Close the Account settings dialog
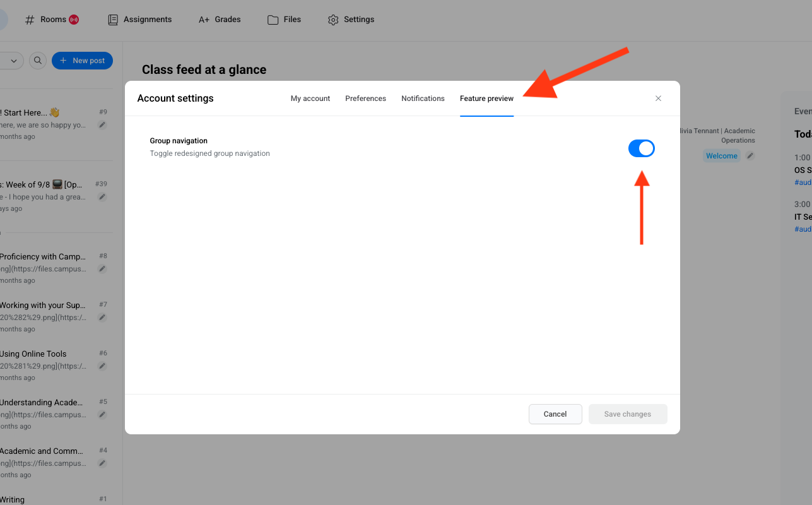 [x=658, y=98]
